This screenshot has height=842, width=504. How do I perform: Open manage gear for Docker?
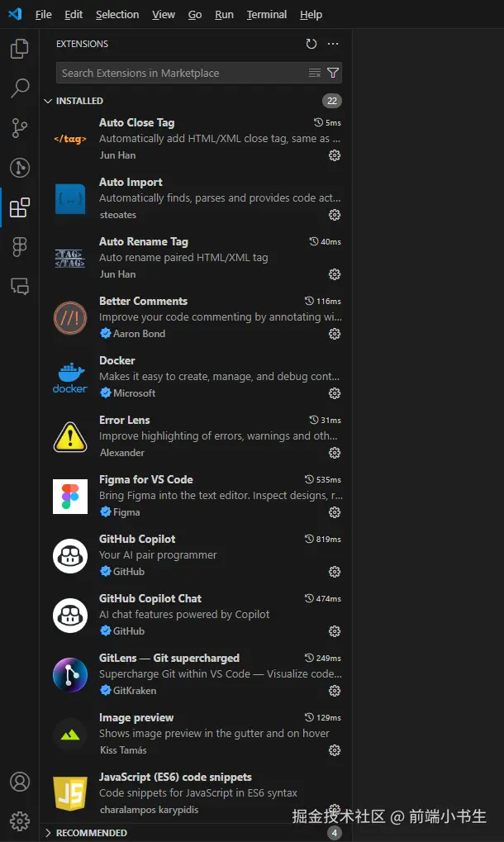pyautogui.click(x=335, y=393)
